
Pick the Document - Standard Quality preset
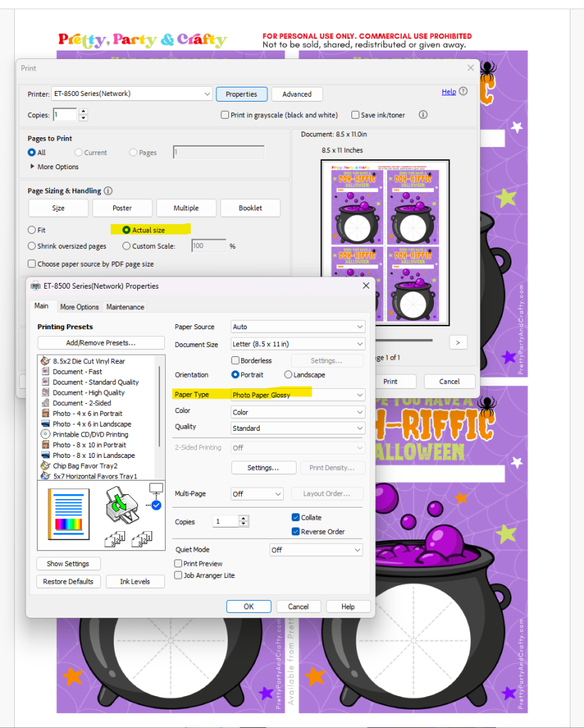coord(96,382)
